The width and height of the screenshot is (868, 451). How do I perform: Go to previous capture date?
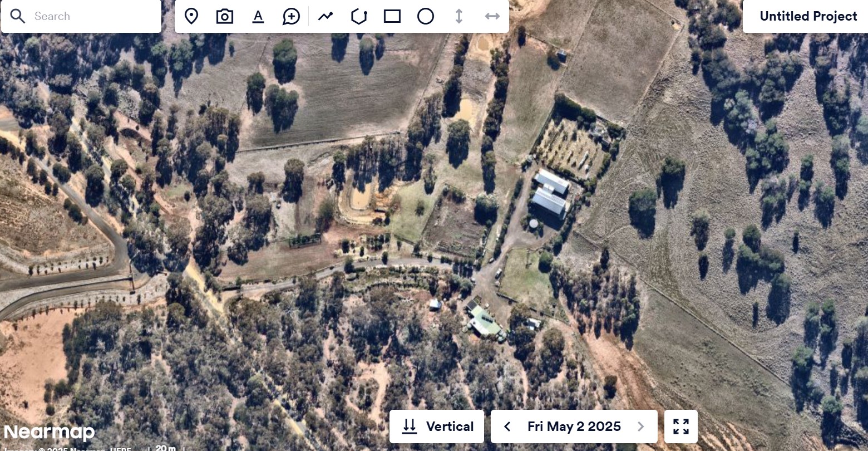507,427
